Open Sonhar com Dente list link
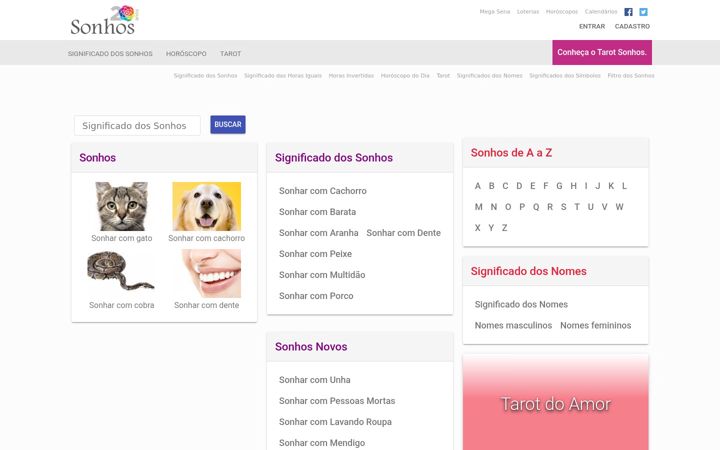Viewport: 720px width, 450px height. (404, 233)
